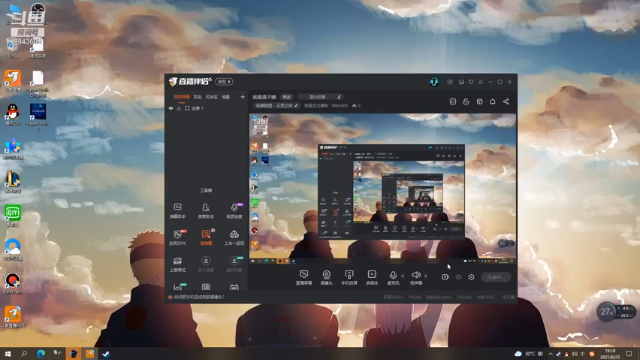This screenshot has width=640, height=360.
Task: Click the share icon at top right
Action: pos(506,102)
